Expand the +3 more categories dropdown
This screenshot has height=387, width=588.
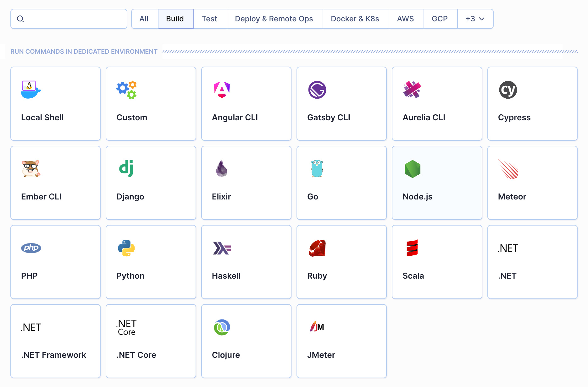tap(475, 19)
